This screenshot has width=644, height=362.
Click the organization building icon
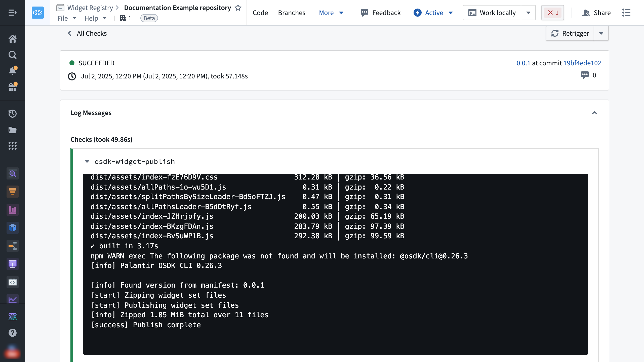123,18
